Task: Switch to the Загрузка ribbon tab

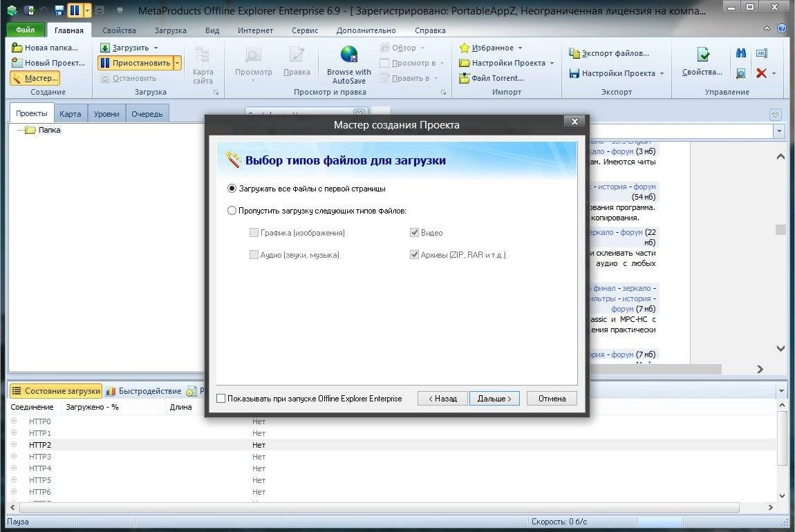Action: (x=170, y=30)
